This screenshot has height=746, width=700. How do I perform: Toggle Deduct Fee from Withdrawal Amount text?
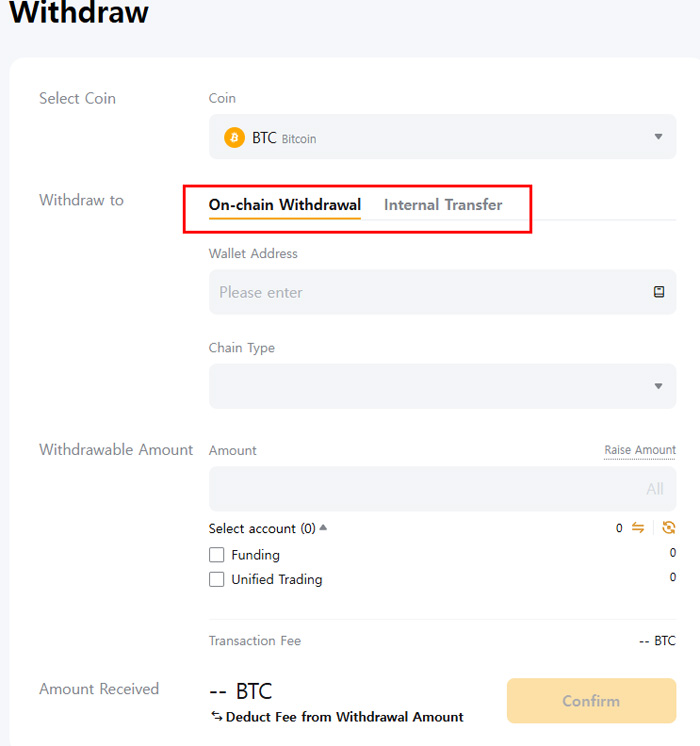coord(344,717)
